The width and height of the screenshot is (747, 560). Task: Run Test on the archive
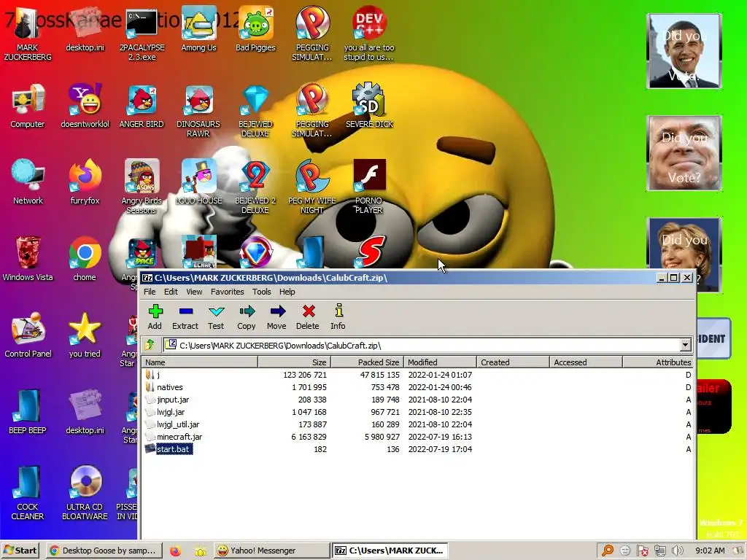216,316
